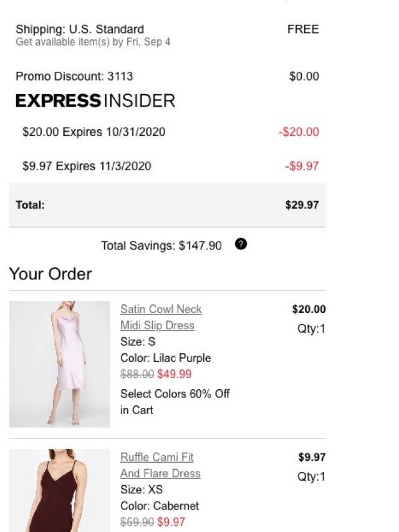399x532 pixels.
Task: Open the Ruffle Cami Fit And Flare Dress link
Action: tap(160, 465)
